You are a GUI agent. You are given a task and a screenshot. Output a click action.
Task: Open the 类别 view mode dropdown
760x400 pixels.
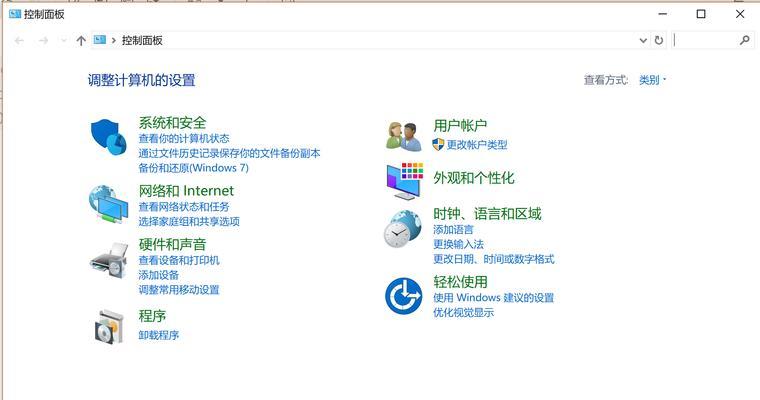coord(652,80)
